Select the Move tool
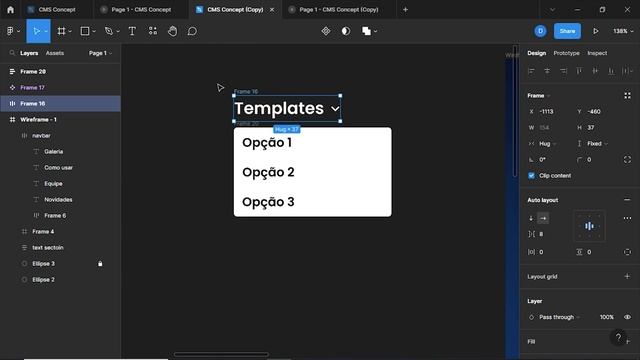 (x=36, y=31)
